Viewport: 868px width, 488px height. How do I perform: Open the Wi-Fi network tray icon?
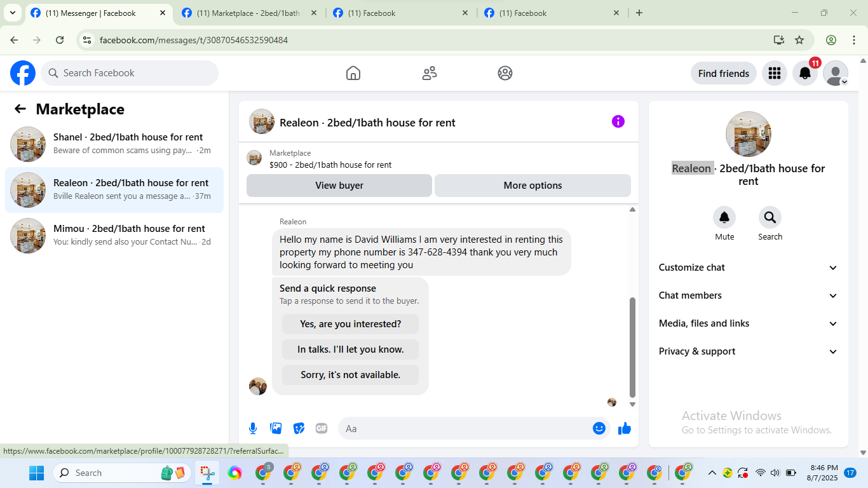coord(760,473)
